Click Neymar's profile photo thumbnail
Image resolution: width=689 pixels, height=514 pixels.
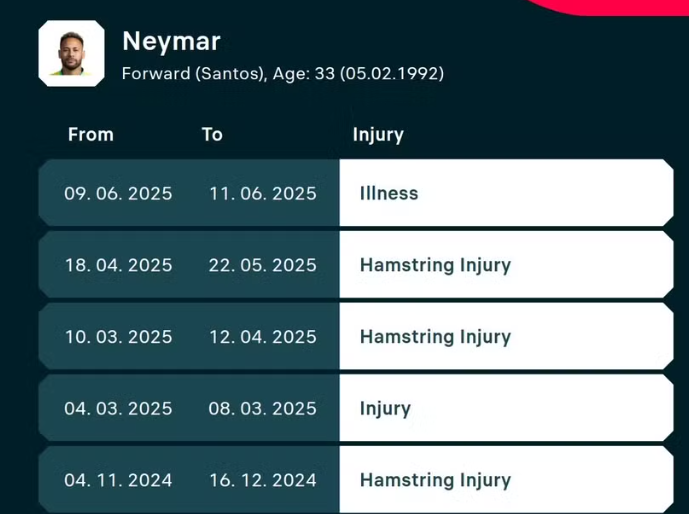coord(71,53)
